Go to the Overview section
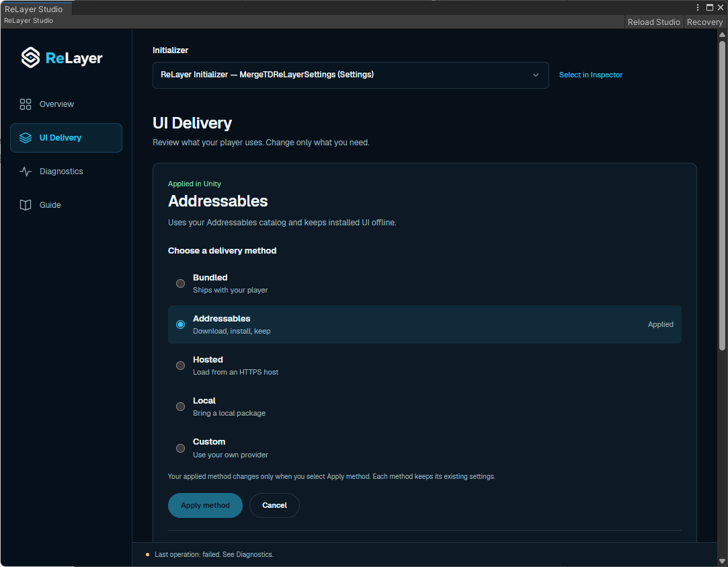 pyautogui.click(x=66, y=104)
